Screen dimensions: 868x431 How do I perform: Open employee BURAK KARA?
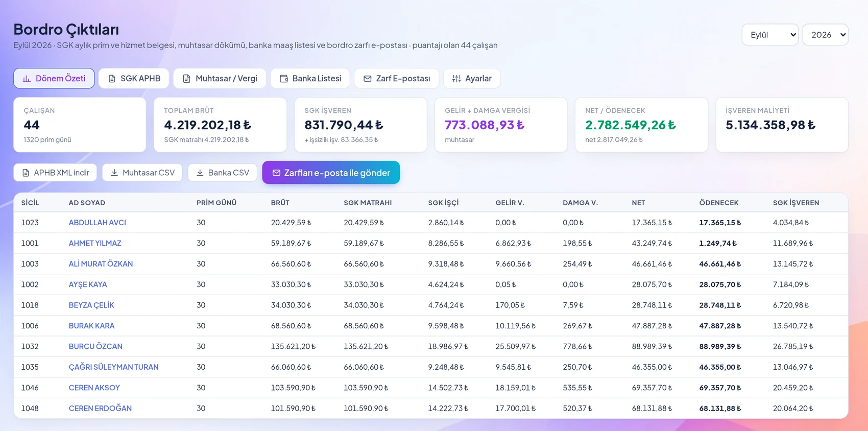click(x=91, y=326)
